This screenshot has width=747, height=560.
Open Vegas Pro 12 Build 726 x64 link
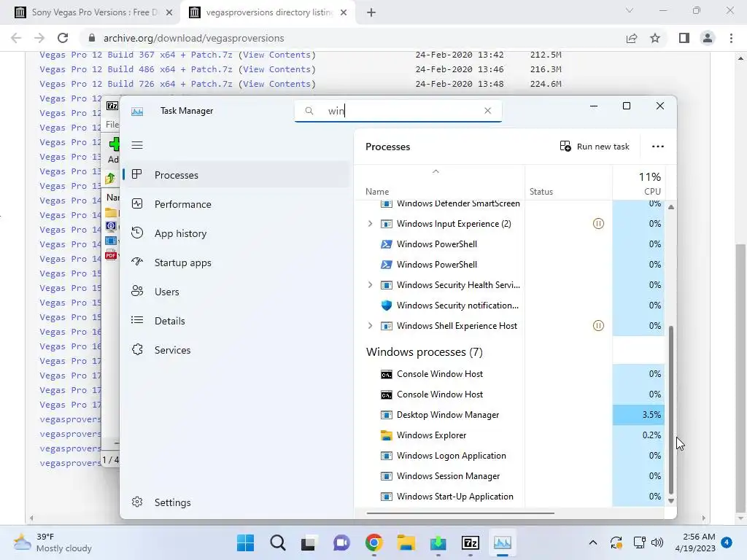click(x=136, y=84)
